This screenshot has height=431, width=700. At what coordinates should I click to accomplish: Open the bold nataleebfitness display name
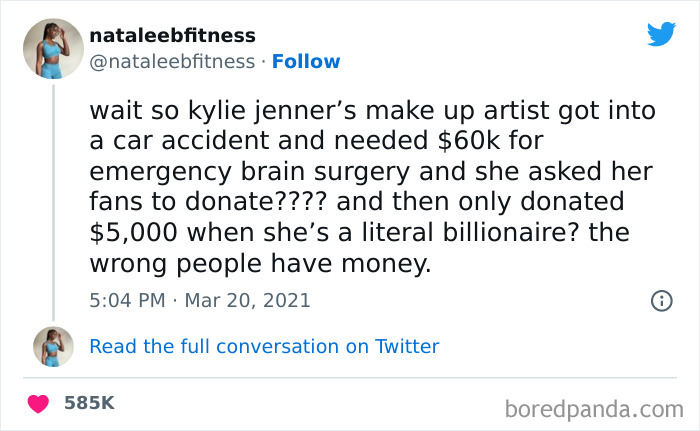click(172, 36)
